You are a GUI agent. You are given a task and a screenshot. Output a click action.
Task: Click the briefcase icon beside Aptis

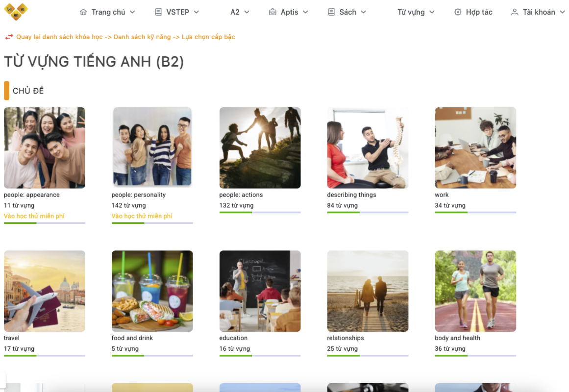(272, 12)
